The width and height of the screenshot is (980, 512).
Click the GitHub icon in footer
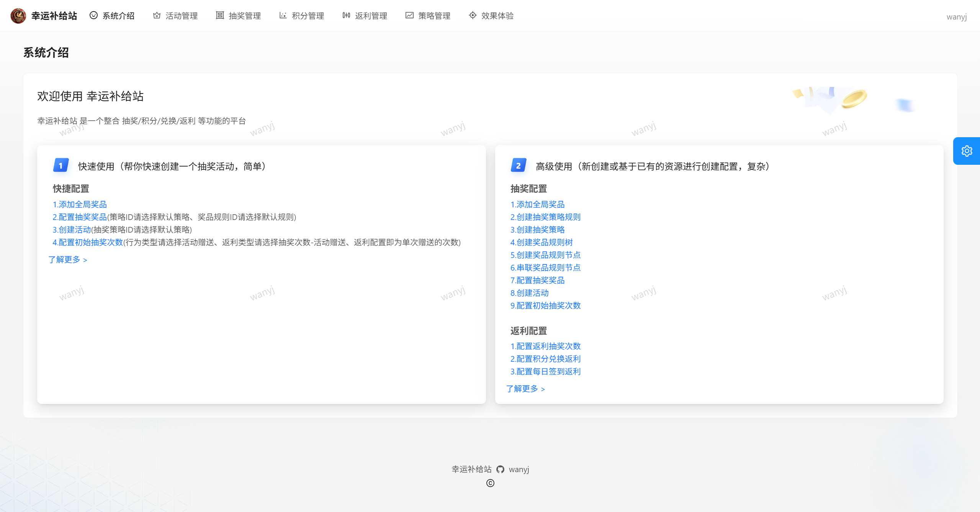(x=500, y=469)
